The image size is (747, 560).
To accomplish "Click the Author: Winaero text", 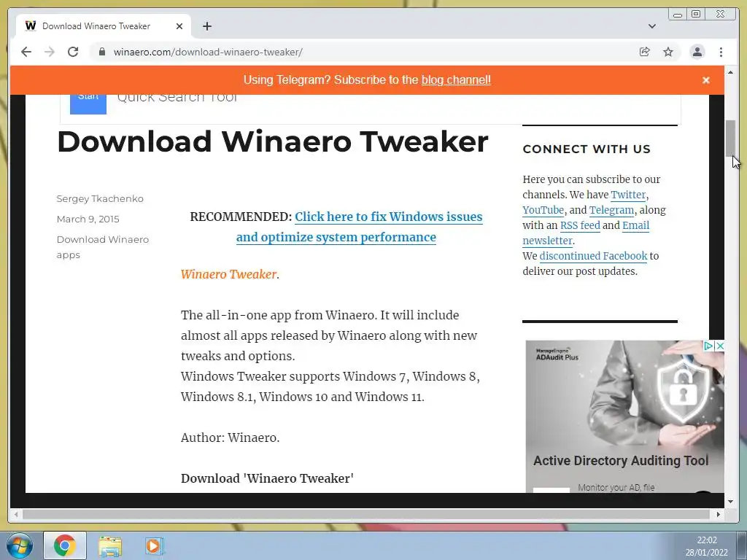I will (230, 437).
